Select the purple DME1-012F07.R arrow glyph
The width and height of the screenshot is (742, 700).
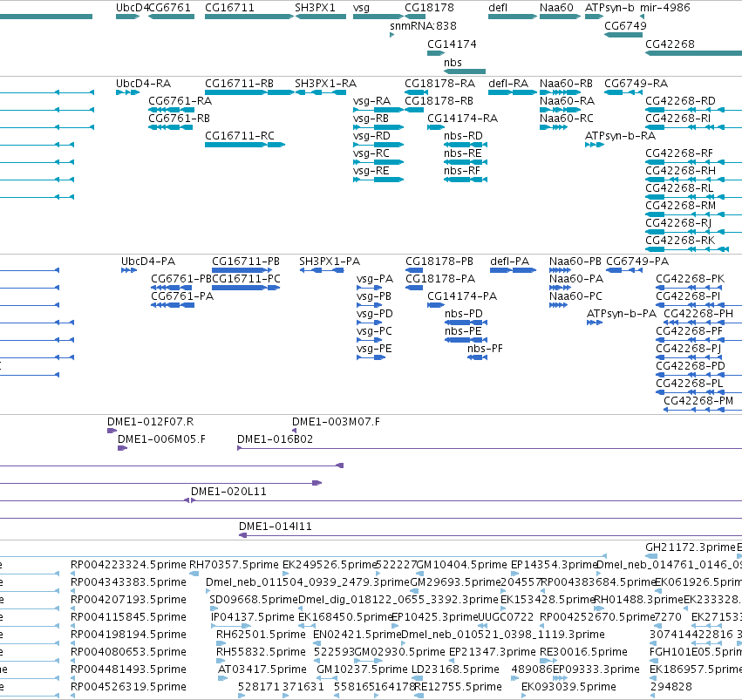112,431
